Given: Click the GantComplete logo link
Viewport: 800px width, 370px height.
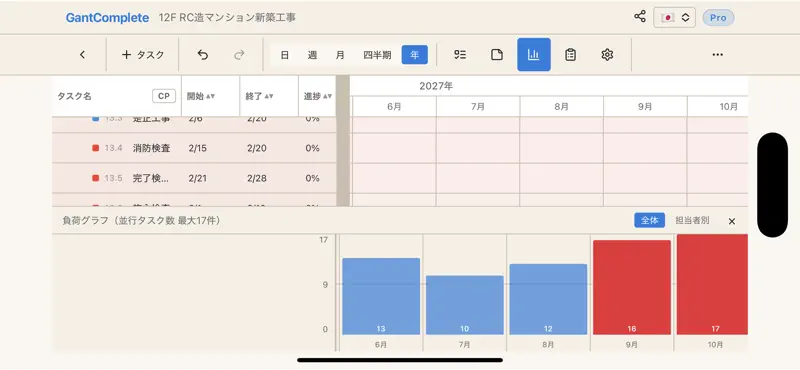Looking at the screenshot, I should click(107, 18).
